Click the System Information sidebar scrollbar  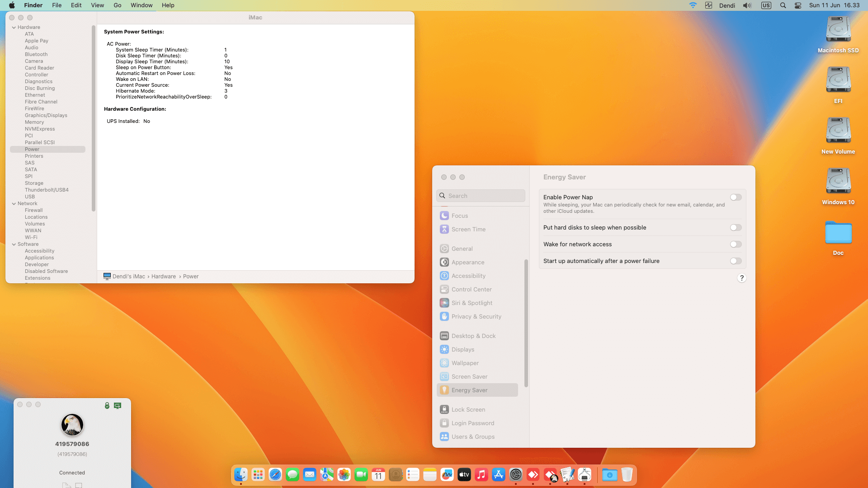(x=94, y=118)
